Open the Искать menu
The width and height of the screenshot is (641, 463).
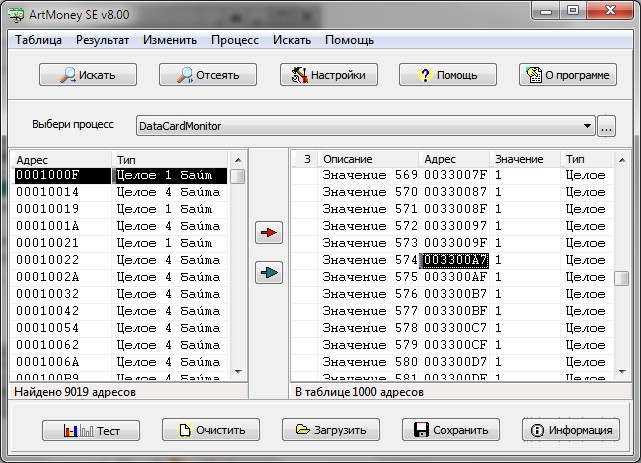[292, 40]
